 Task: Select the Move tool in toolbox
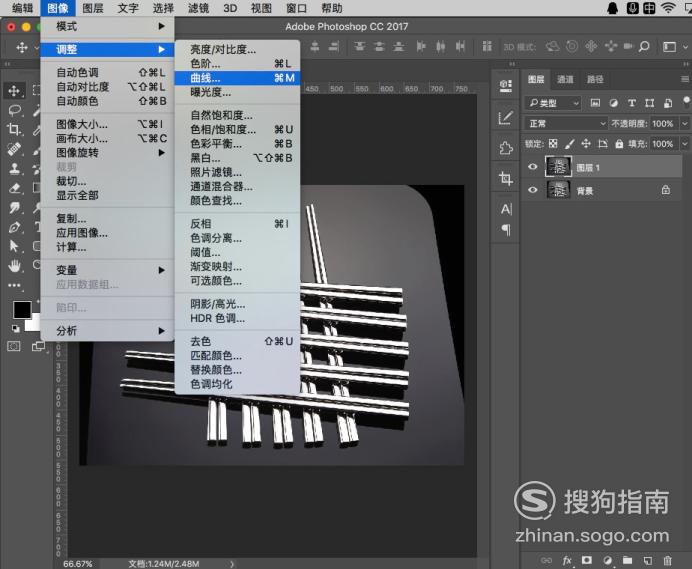tap(14, 90)
